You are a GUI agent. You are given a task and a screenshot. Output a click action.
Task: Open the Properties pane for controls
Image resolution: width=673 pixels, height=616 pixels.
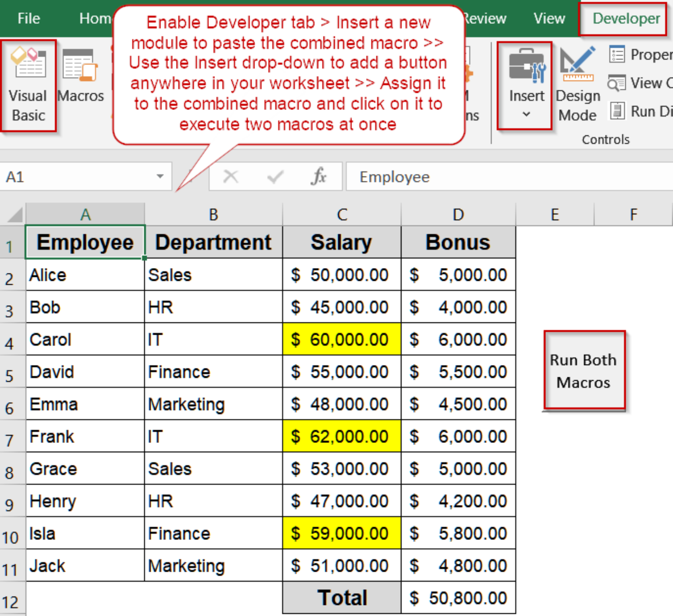point(618,54)
